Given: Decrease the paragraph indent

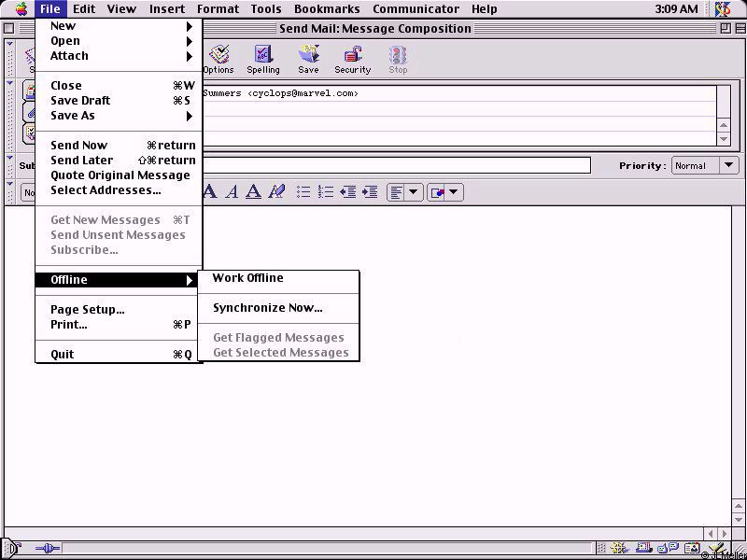Looking at the screenshot, I should 347,192.
